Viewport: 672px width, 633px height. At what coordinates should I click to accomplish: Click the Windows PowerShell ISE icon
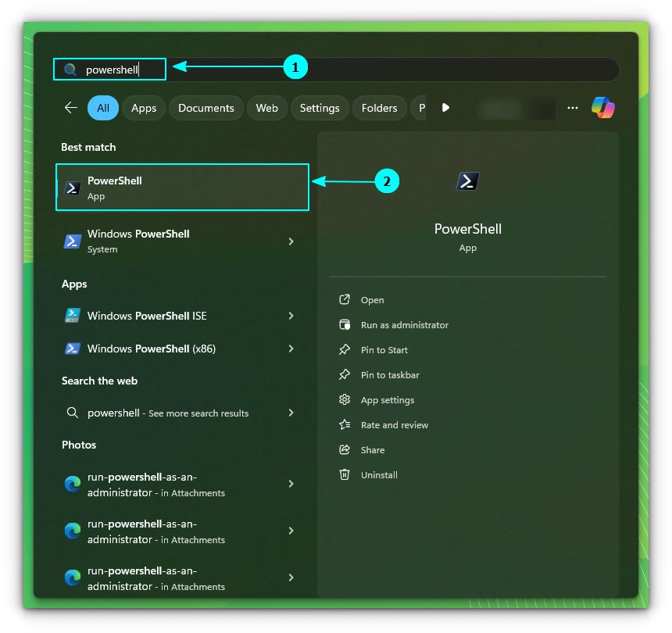coord(73,316)
